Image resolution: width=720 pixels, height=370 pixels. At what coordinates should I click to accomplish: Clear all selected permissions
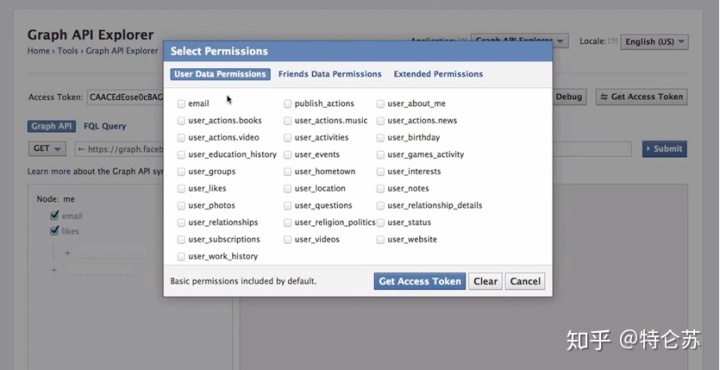(x=485, y=281)
